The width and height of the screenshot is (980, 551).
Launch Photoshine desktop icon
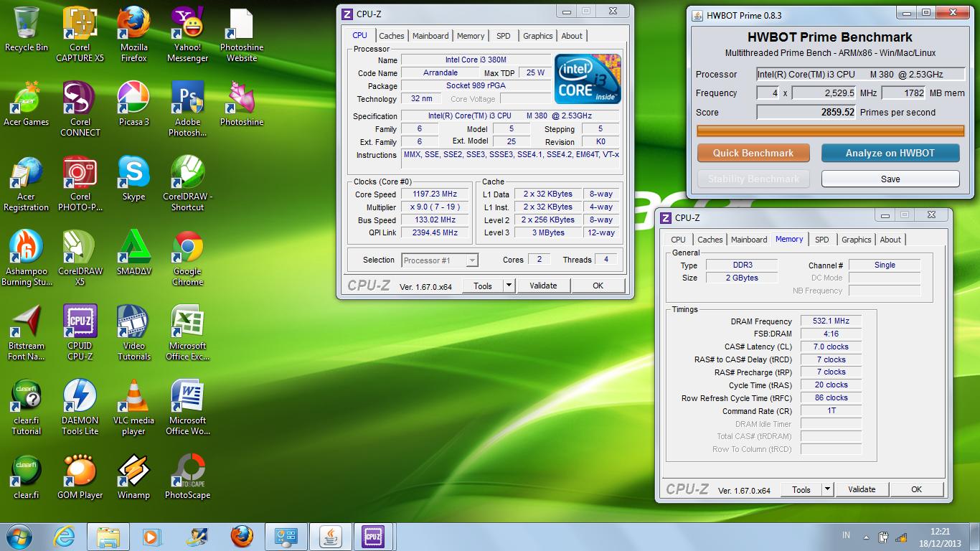242,104
